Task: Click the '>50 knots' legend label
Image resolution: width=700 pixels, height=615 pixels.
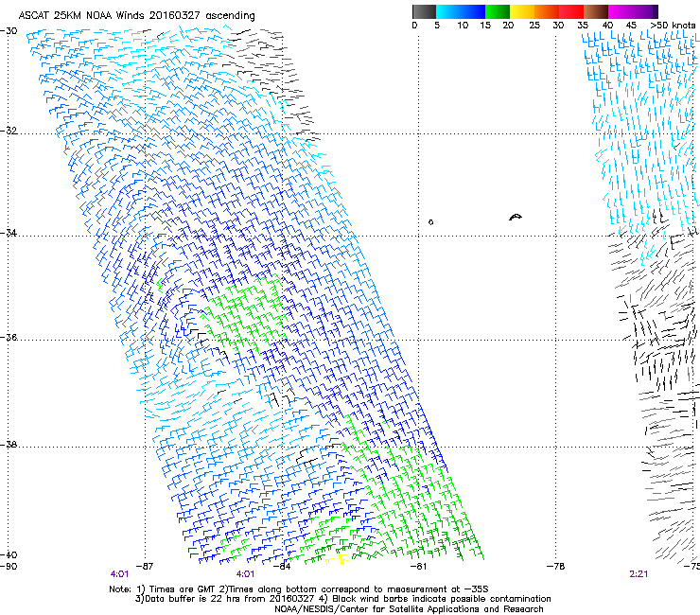Action: tap(673, 26)
